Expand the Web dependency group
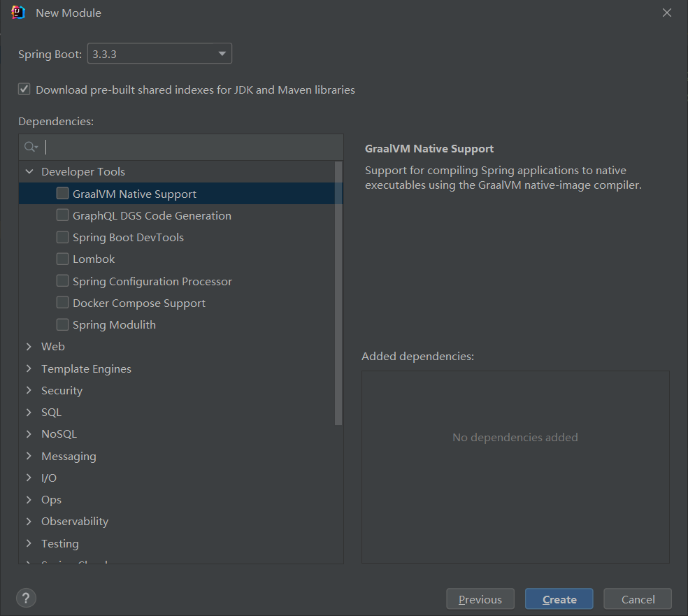The width and height of the screenshot is (688, 616). (29, 346)
